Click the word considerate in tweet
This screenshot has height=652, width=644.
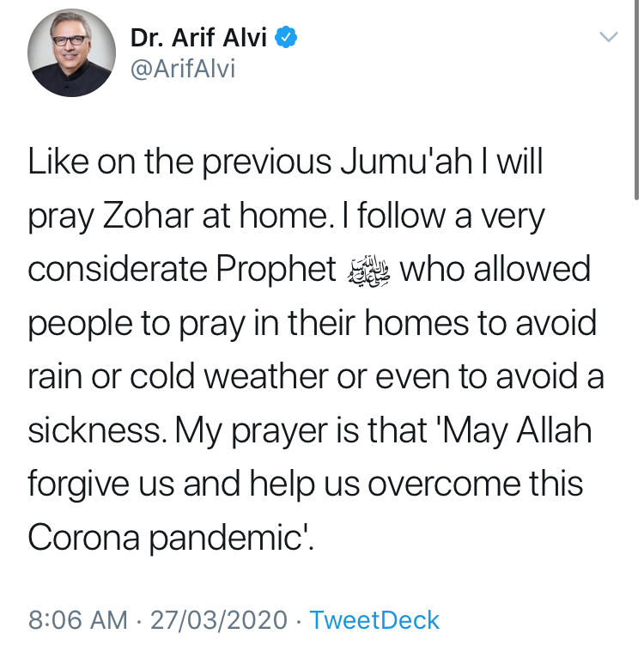(118, 270)
